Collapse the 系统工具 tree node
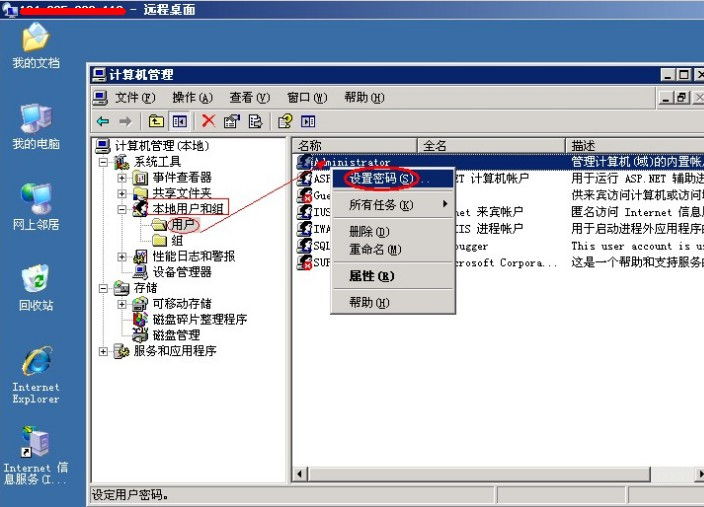The width and height of the screenshot is (704, 507). pos(104,162)
